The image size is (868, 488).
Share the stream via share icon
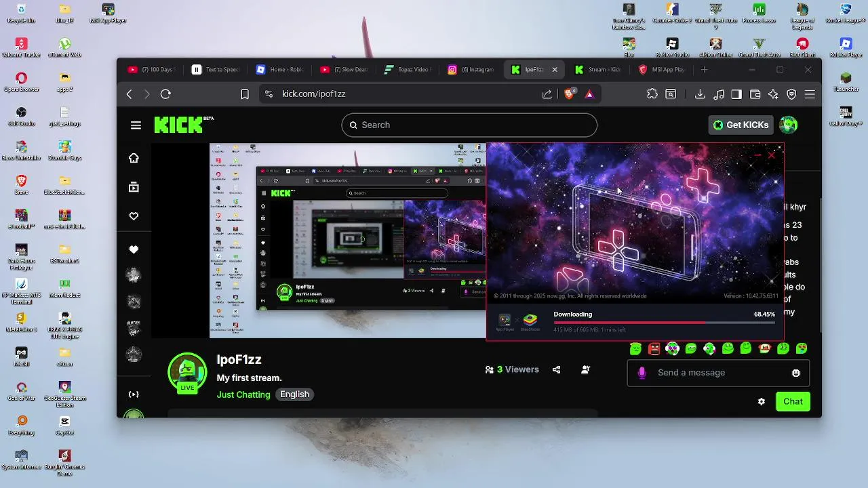pyautogui.click(x=556, y=369)
